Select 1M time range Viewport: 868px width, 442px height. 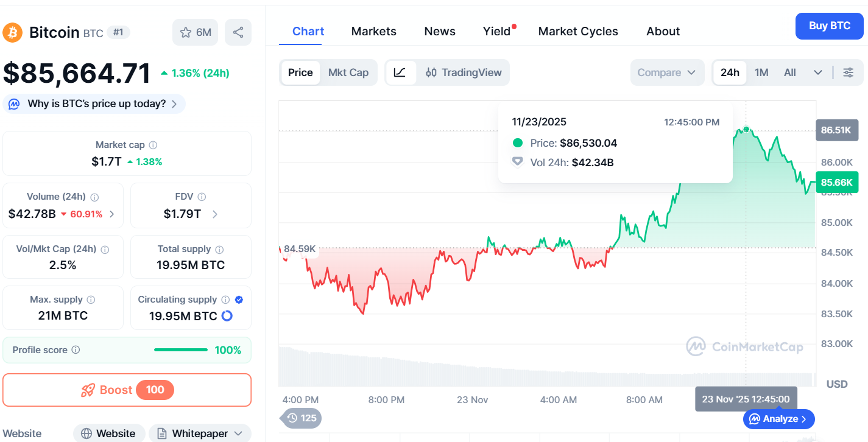(761, 72)
